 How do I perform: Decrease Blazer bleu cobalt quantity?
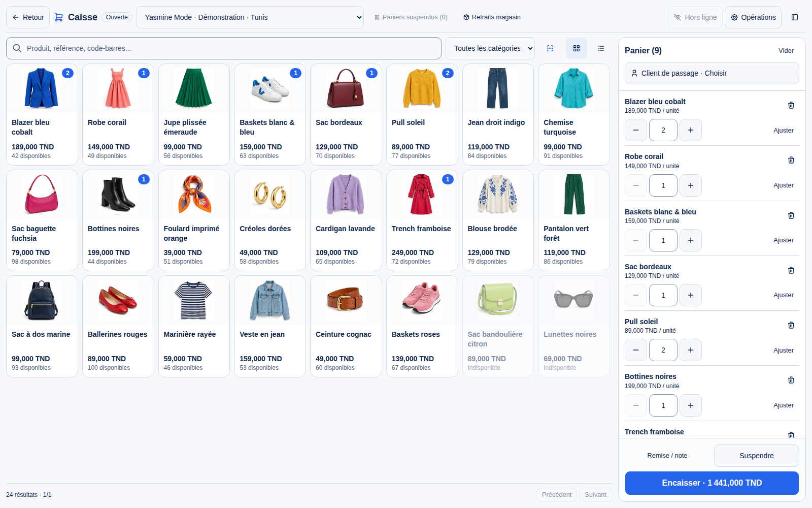[x=636, y=130]
